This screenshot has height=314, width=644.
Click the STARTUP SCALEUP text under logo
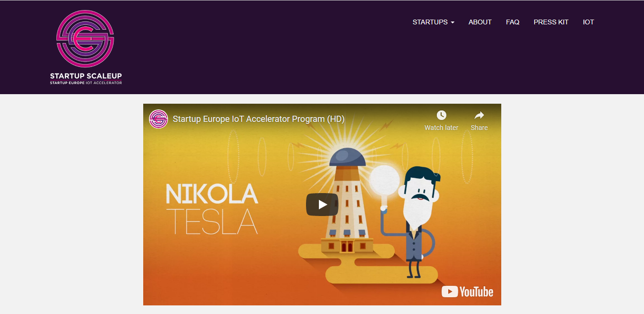[86, 76]
